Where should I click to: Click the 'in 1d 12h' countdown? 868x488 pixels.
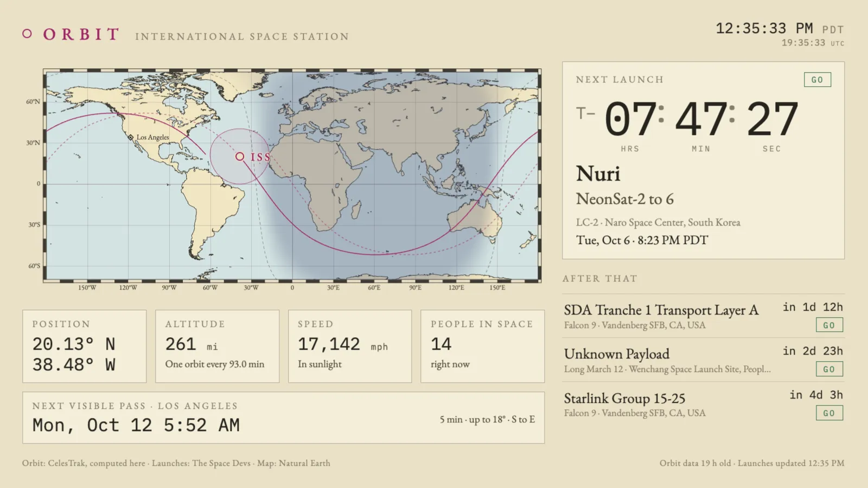coord(813,307)
